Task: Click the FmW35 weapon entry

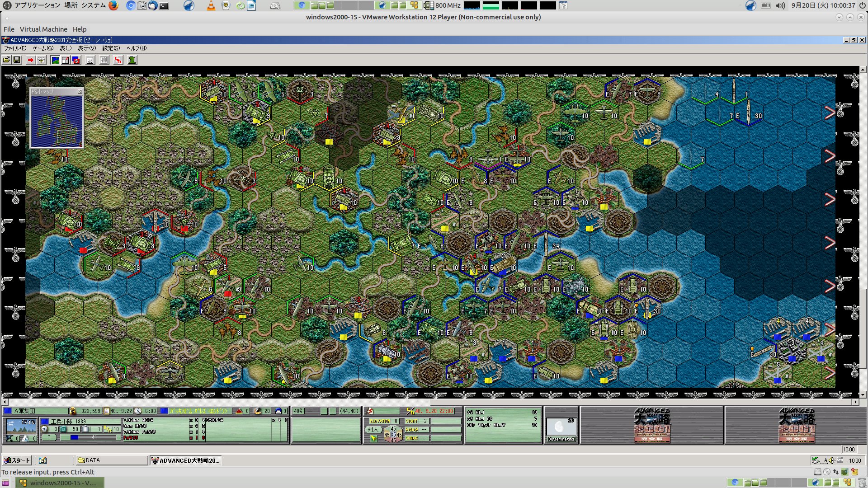Action: [131, 438]
